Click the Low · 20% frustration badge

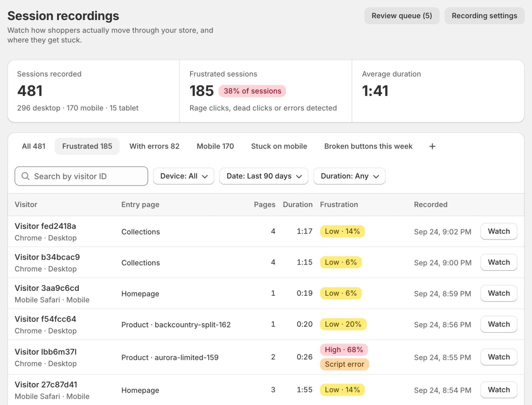[x=343, y=324]
